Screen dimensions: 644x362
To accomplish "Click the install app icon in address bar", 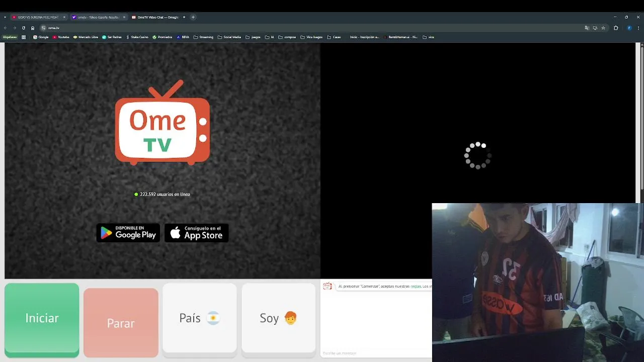I will coord(595,28).
